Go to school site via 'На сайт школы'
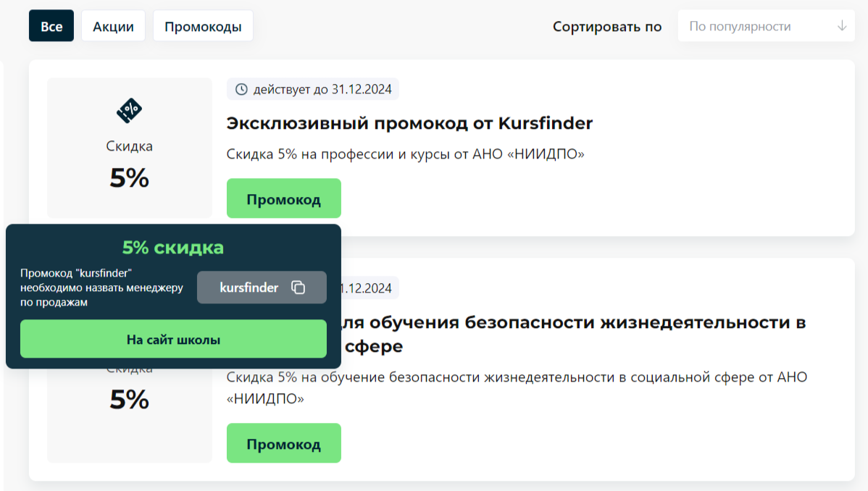The height and width of the screenshot is (491, 868). pos(173,339)
